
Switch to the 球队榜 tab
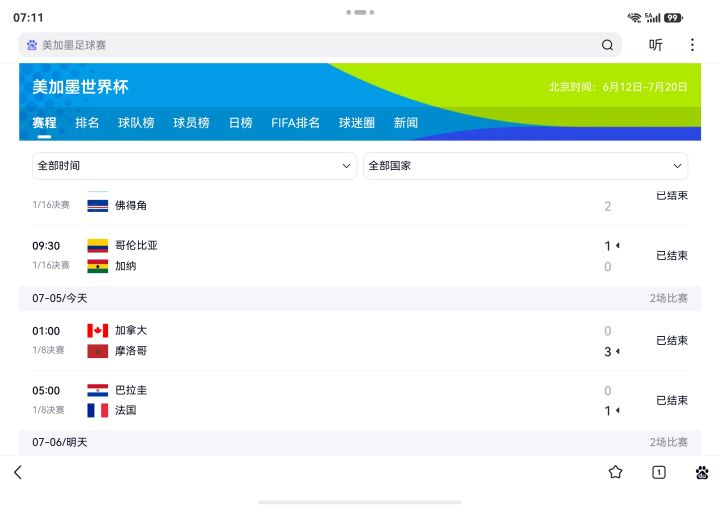pyautogui.click(x=136, y=123)
